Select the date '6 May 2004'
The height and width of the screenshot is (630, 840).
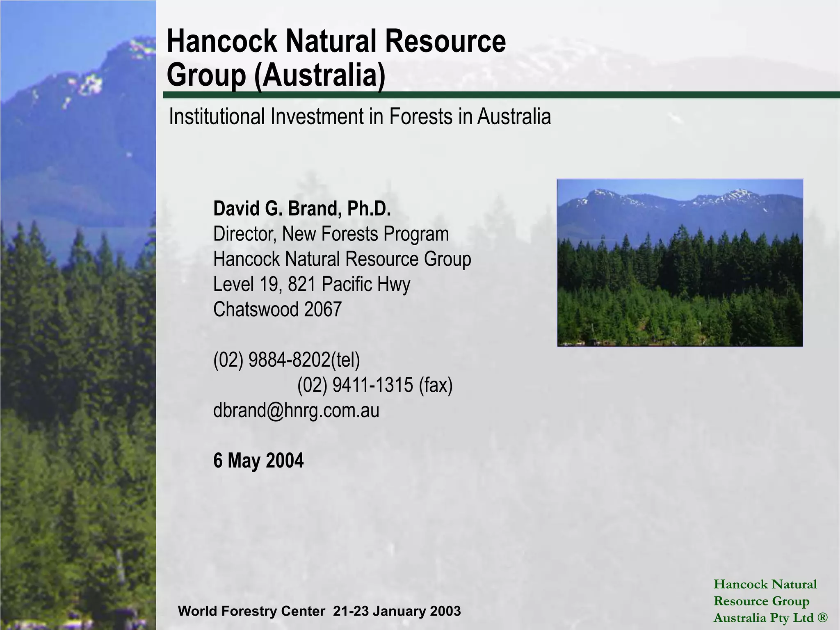point(258,460)
